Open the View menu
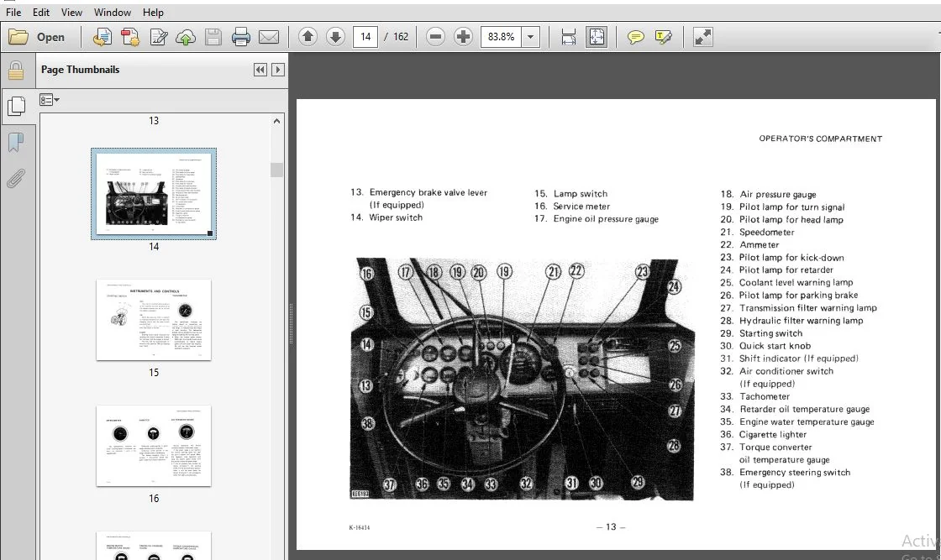 (71, 12)
